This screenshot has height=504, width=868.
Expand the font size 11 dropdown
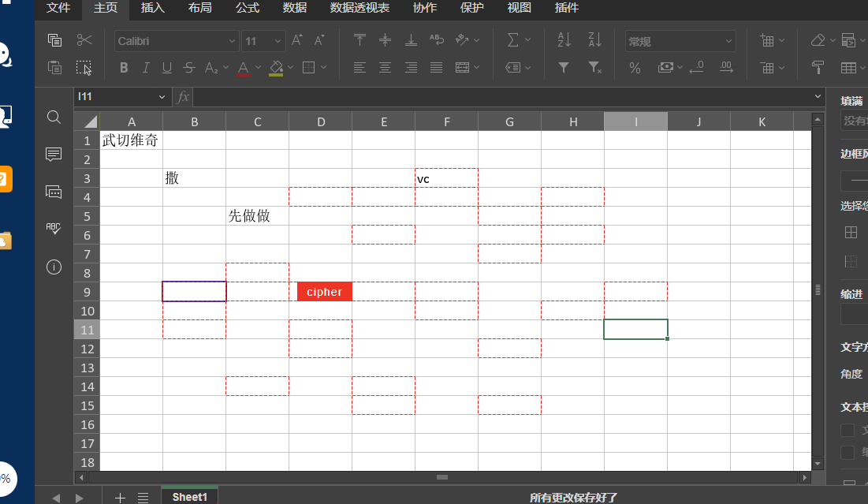pyautogui.click(x=263, y=41)
